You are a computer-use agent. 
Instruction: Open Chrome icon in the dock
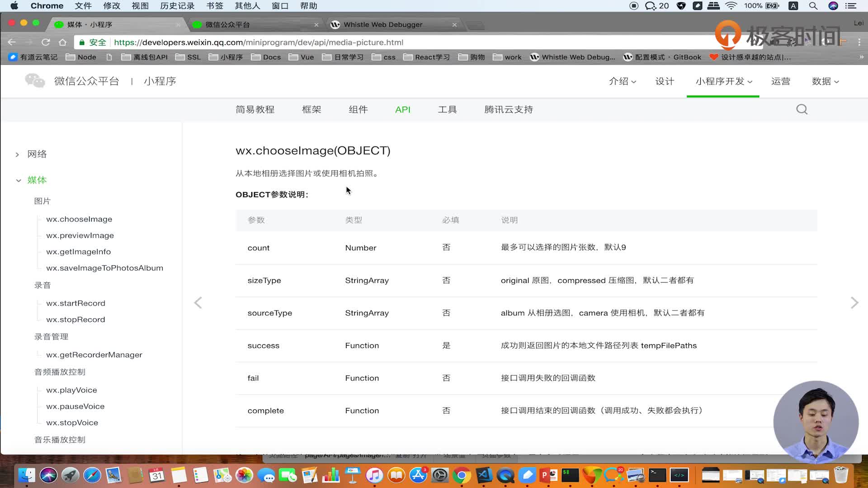tap(462, 475)
